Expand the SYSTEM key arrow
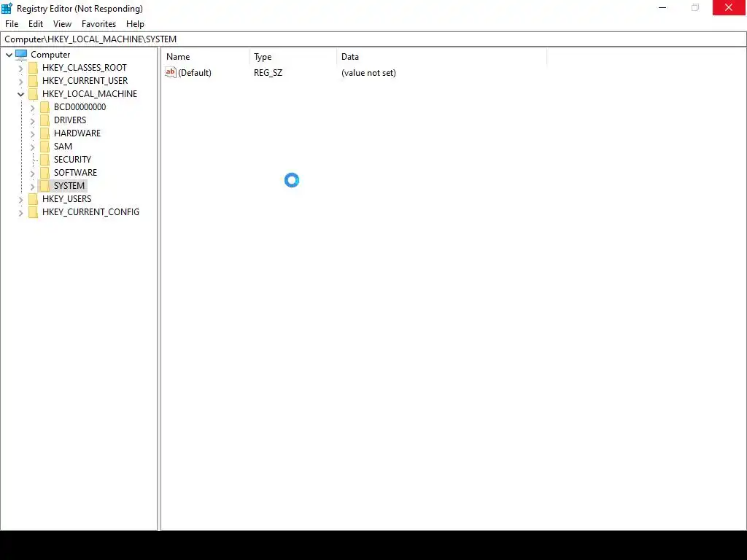Viewport: 747px width, 560px height. pos(32,186)
